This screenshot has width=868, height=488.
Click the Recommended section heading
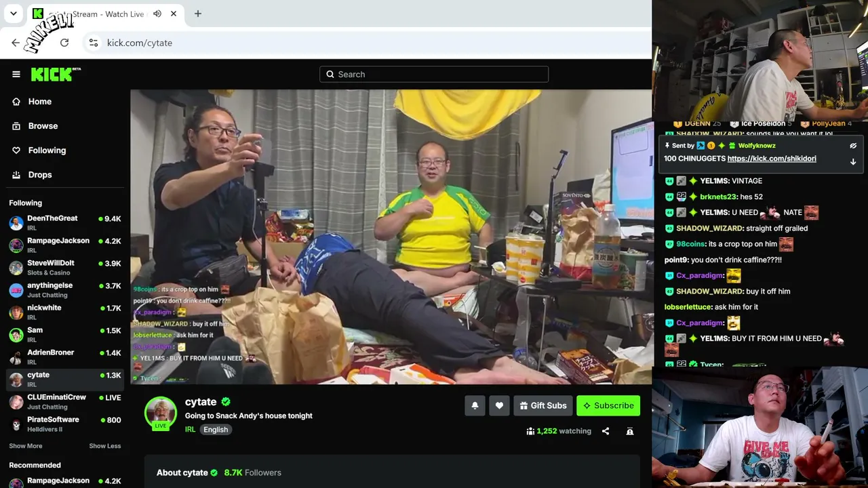click(x=35, y=465)
